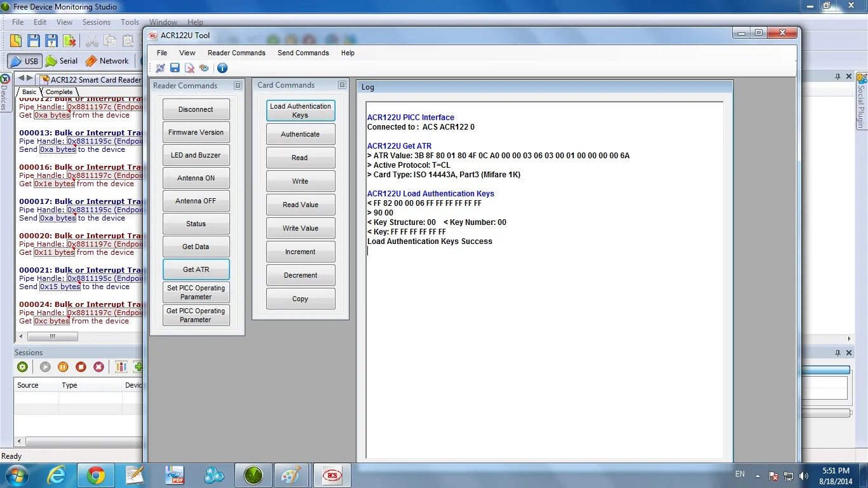Open Help menu in ACR122U Tool
This screenshot has height=488, width=868.
[348, 53]
